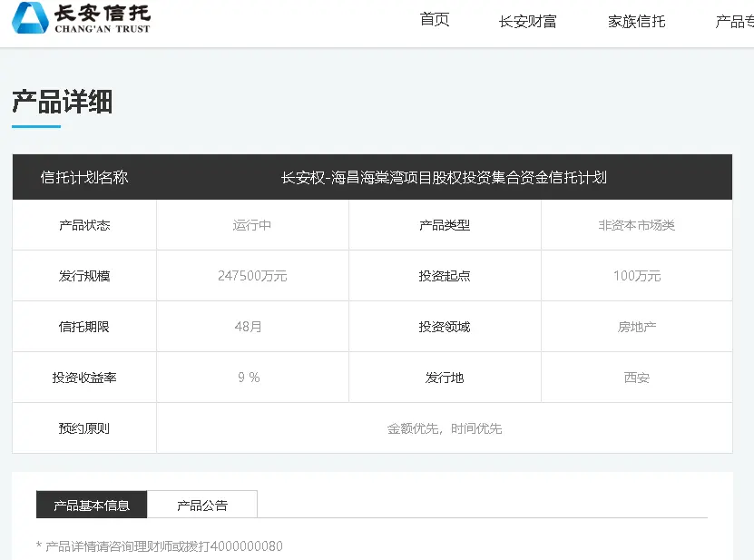
Task: Switch to the 产品基本信息 tab
Action: [x=92, y=505]
